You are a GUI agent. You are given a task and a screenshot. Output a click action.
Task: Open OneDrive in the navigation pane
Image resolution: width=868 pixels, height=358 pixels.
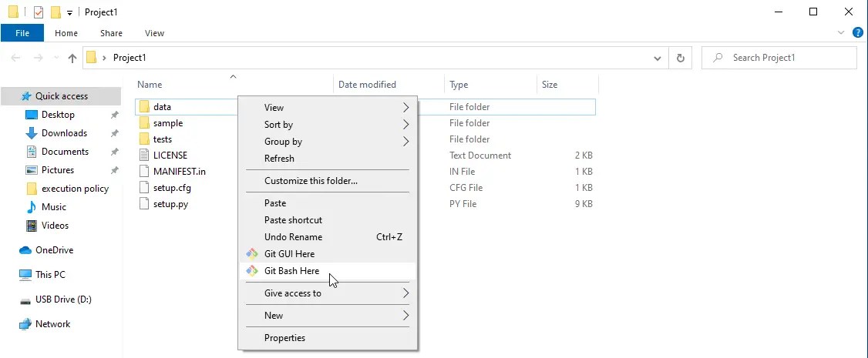[53, 250]
